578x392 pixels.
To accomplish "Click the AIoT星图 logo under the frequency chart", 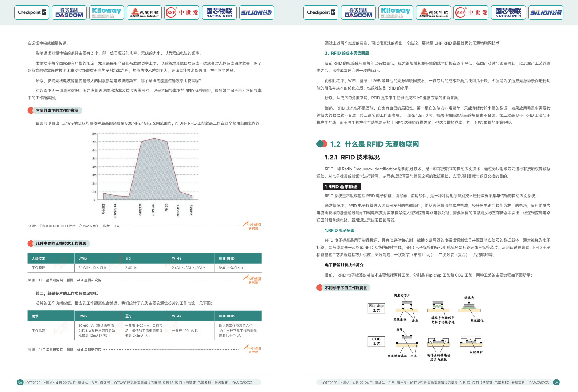I will [x=252, y=226].
